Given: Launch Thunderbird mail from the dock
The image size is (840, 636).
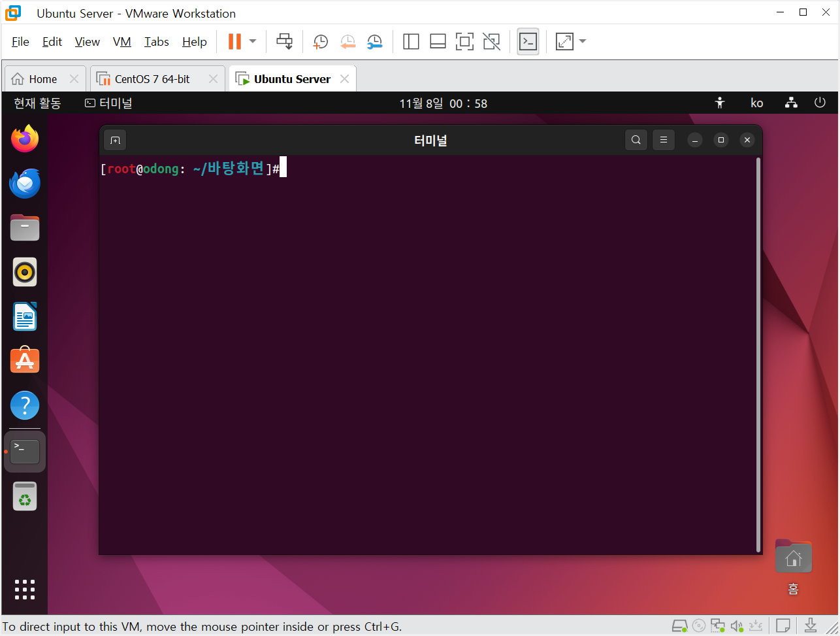Looking at the screenshot, I should coord(25,183).
